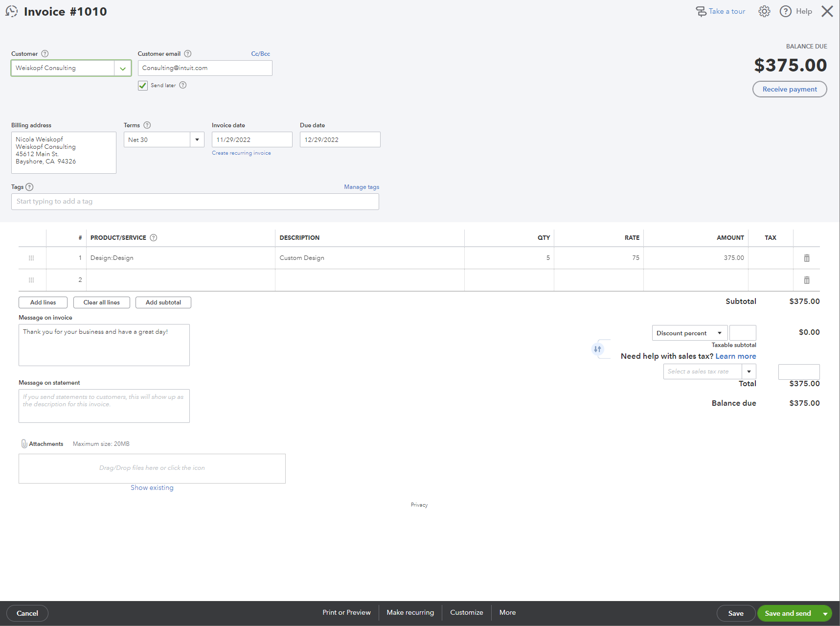Click the Terms help tooltip icon
This screenshot has height=626, width=840.
pyautogui.click(x=147, y=125)
